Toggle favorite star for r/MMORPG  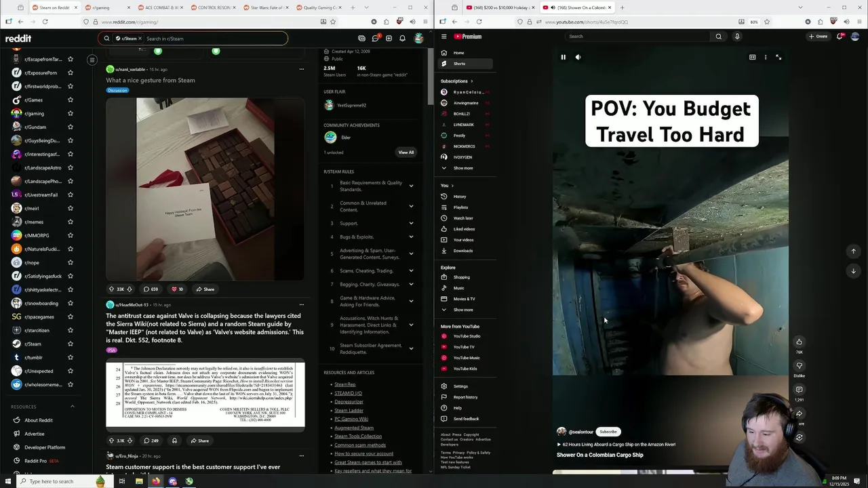pyautogui.click(x=70, y=235)
